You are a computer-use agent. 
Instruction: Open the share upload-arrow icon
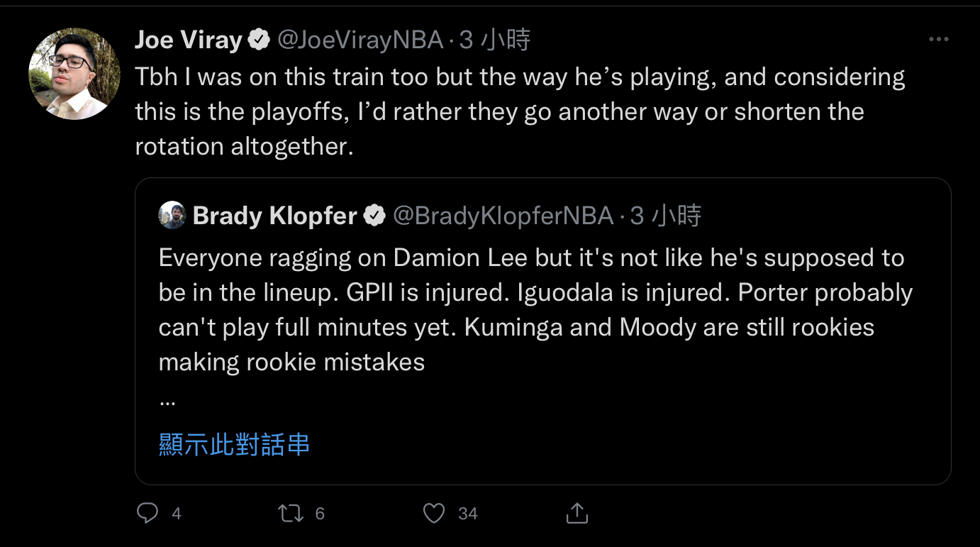(x=577, y=513)
